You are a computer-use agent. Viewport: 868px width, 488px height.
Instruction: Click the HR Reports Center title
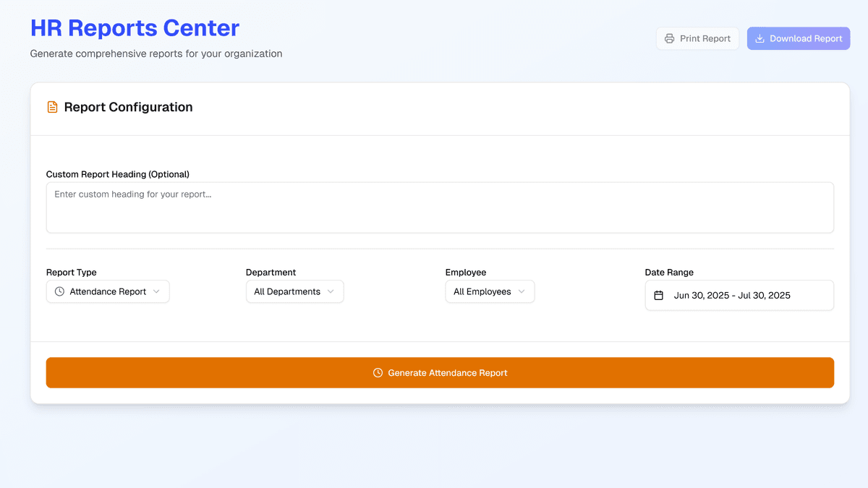point(135,27)
